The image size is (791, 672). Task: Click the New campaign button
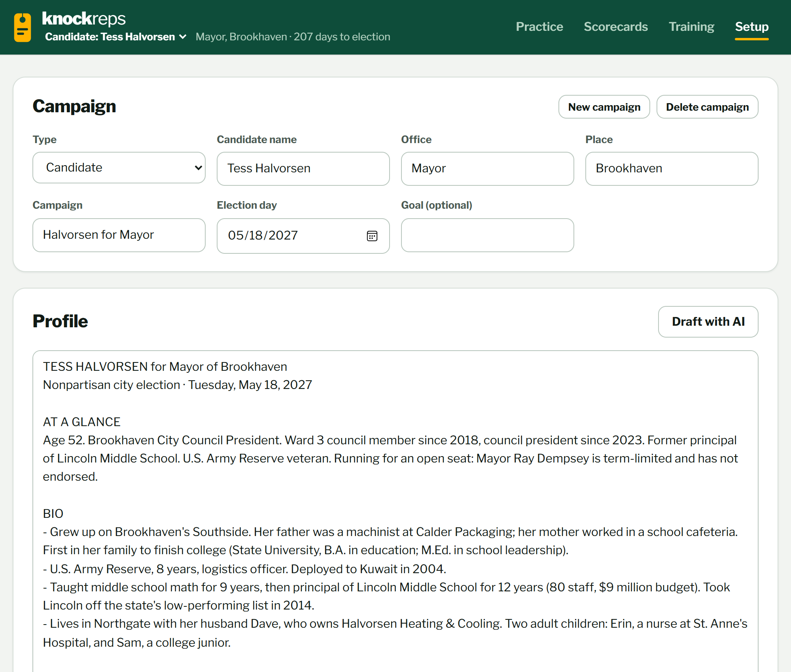604,107
